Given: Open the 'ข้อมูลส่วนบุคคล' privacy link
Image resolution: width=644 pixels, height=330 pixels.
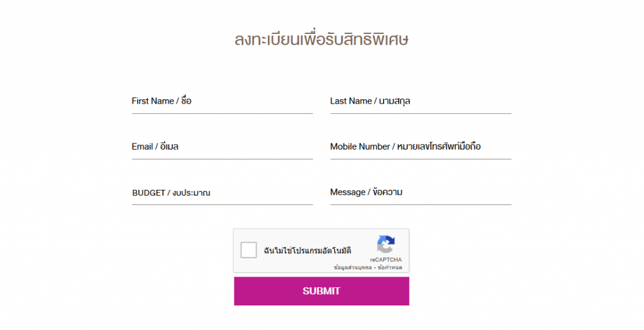Looking at the screenshot, I should tap(353, 268).
